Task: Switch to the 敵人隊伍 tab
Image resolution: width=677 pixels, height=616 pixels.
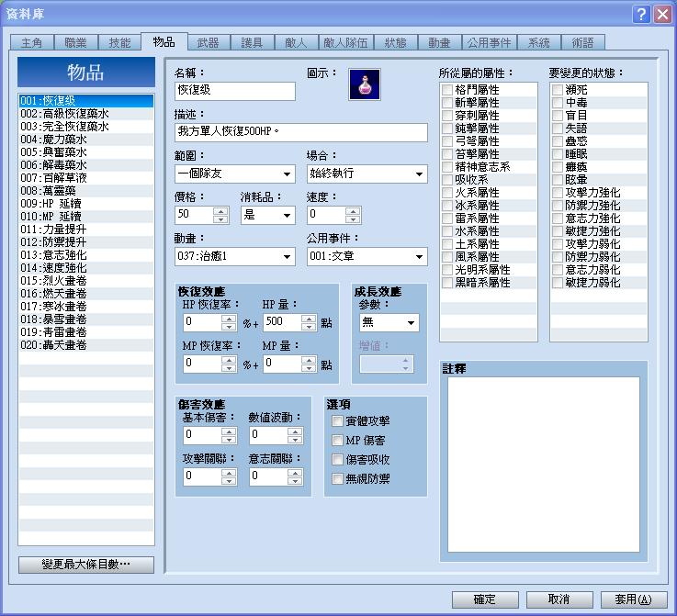Action: [x=345, y=43]
